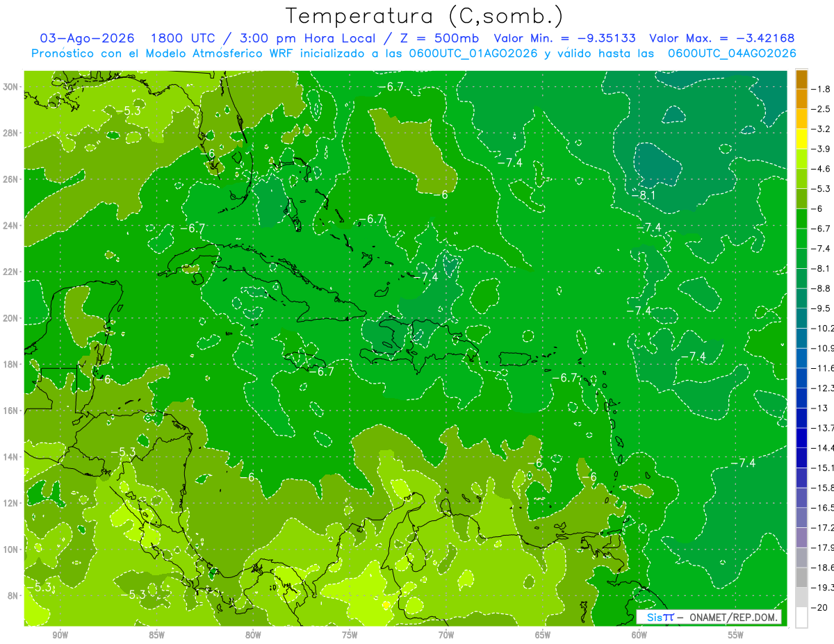
Task: Click the "14N" latitude axis label
Action: point(10,456)
